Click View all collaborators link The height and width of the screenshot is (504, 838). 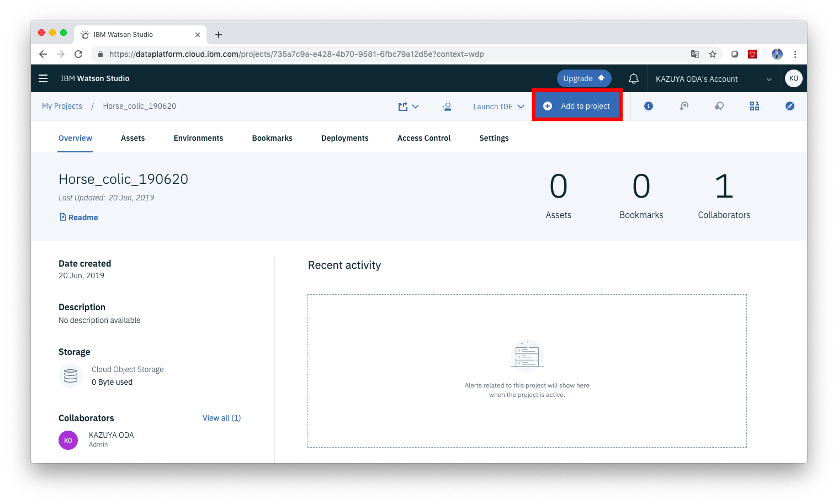click(221, 418)
